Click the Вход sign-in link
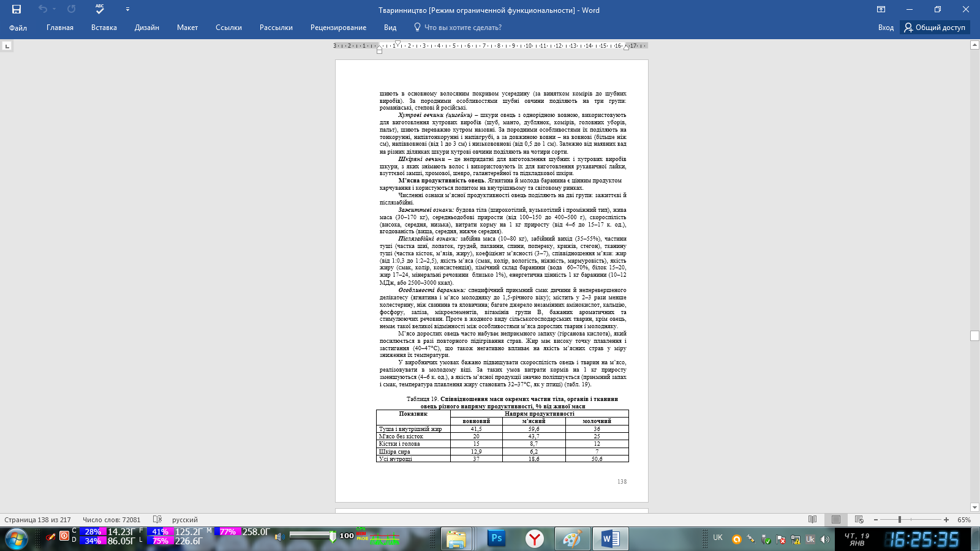The image size is (980, 551). [x=886, y=28]
